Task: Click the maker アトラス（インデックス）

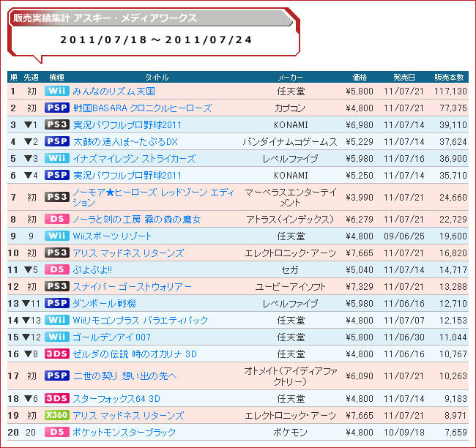Action: pos(290,220)
